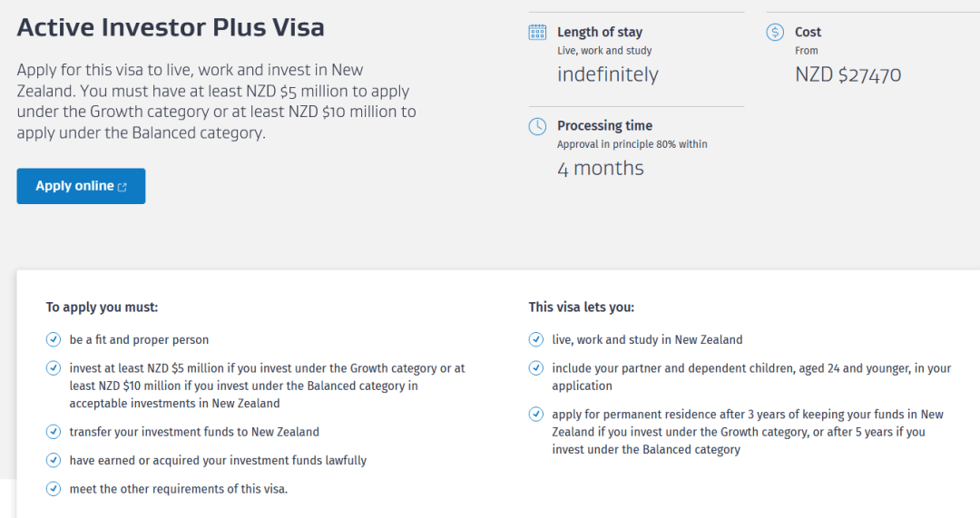
Task: Click the 'To apply you must:' heading
Action: click(x=102, y=308)
